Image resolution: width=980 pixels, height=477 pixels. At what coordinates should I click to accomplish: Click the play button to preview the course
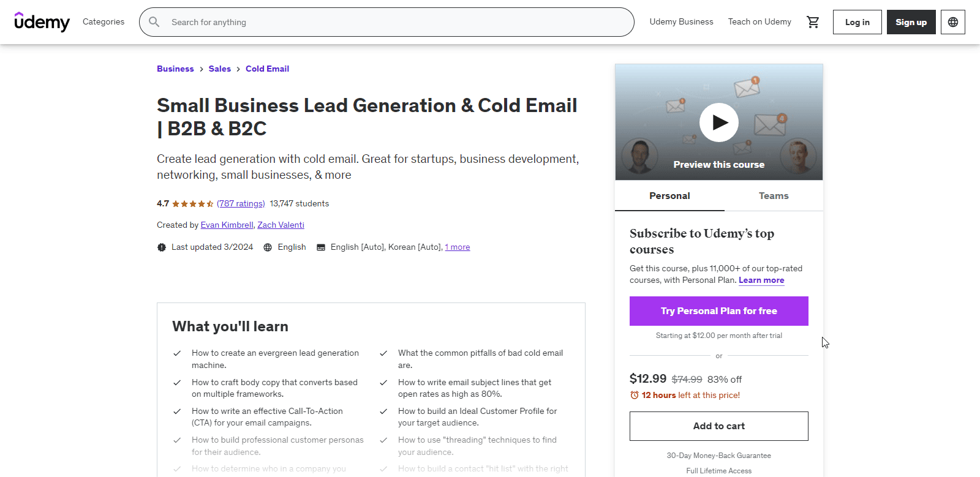click(718, 122)
